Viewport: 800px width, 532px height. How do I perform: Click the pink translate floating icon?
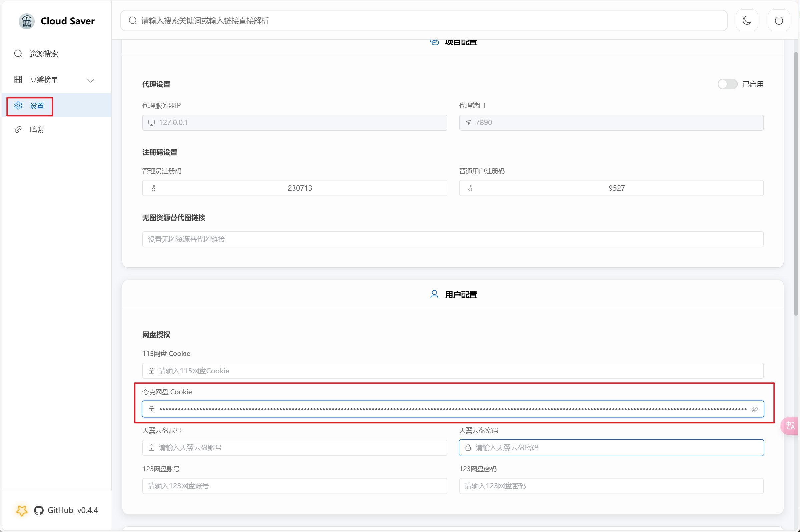pyautogui.click(x=790, y=425)
